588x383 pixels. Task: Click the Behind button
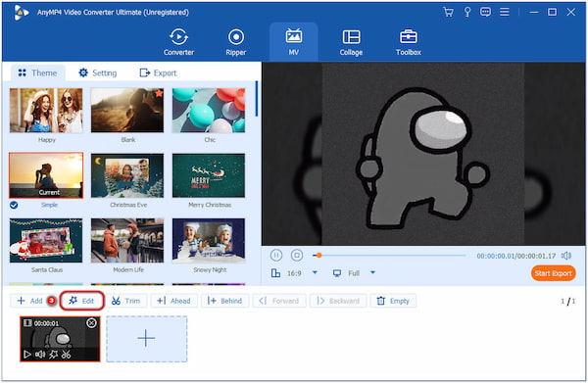224,301
